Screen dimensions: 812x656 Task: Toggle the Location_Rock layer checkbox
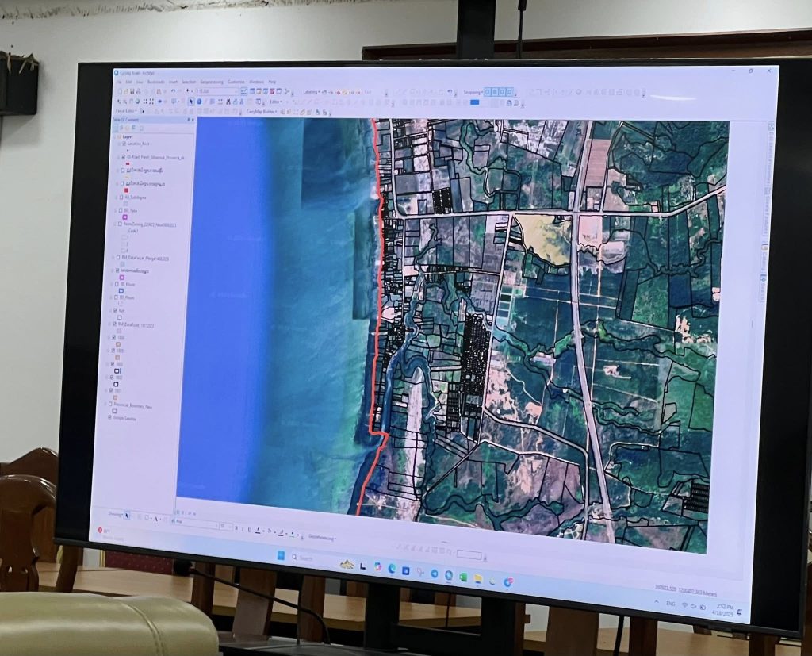(x=124, y=144)
